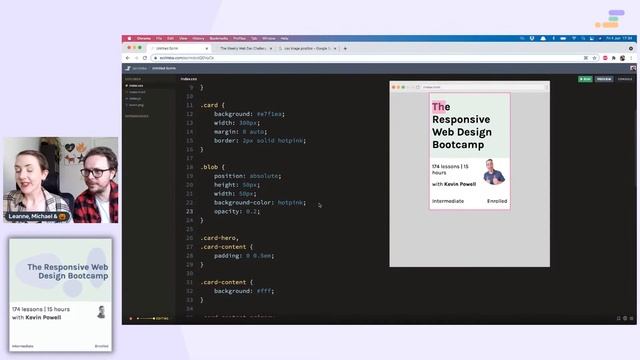The width and height of the screenshot is (640, 360).
Task: Click the reference design card thumbnail
Action: (61, 295)
